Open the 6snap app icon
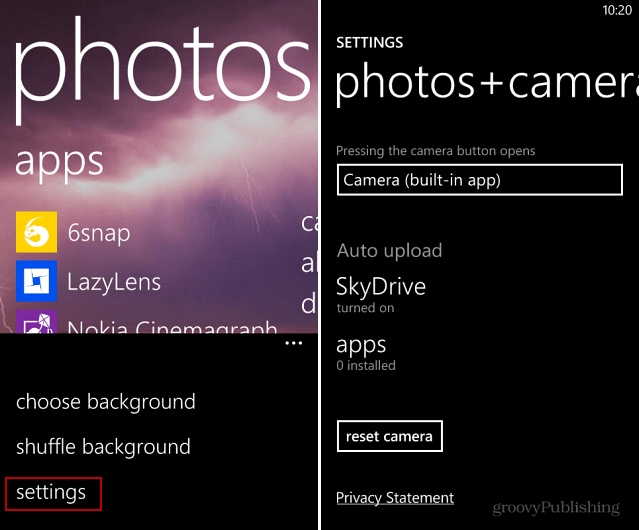Screen dimensions: 639x530 pos(36,232)
